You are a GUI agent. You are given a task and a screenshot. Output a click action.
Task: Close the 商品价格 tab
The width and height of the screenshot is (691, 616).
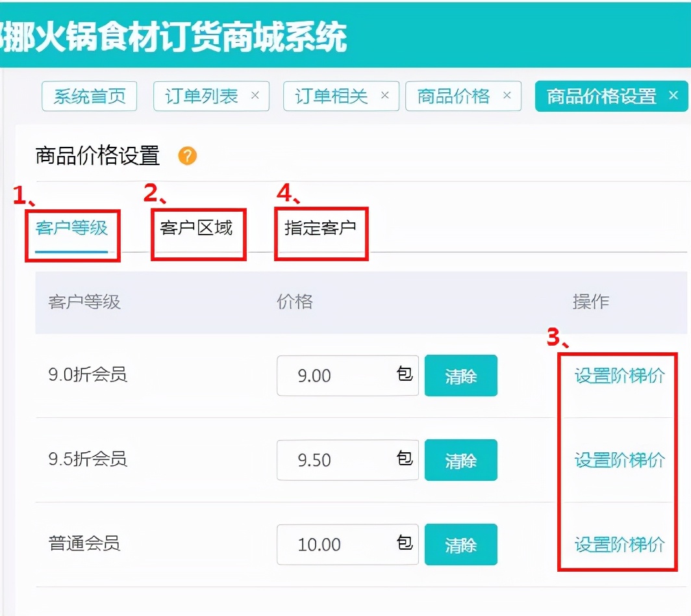(x=507, y=96)
